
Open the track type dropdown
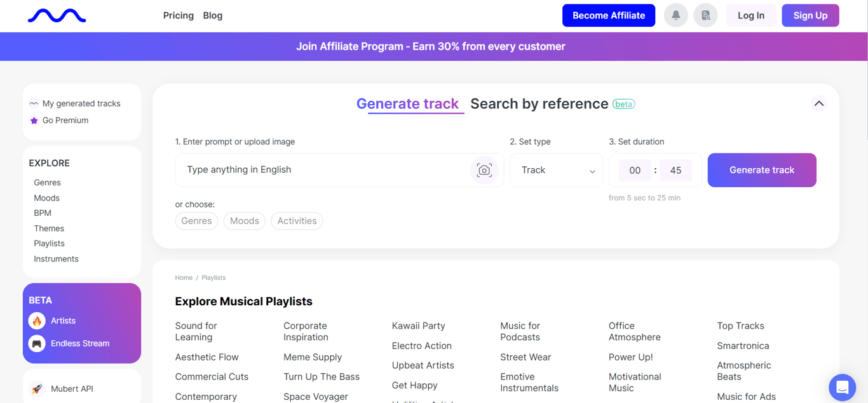(x=556, y=170)
